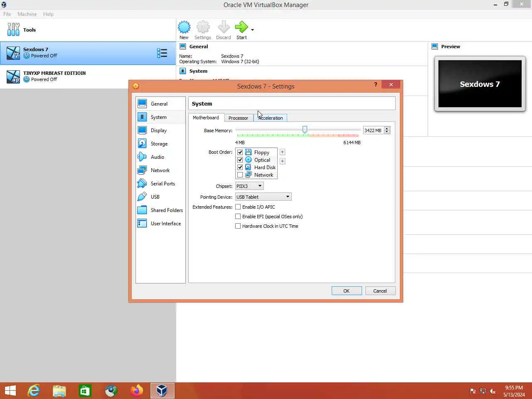The height and width of the screenshot is (399, 532).
Task: Click the green Start arrow icon
Action: (241, 27)
